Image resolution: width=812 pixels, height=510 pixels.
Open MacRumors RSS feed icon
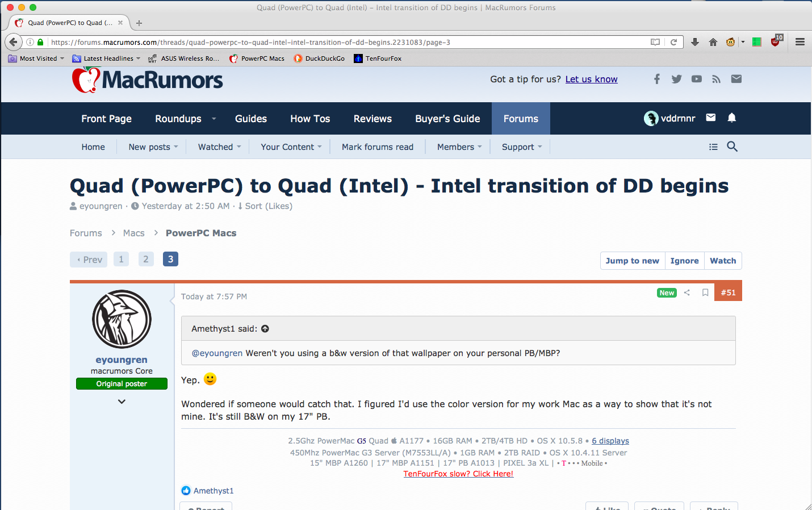(716, 79)
